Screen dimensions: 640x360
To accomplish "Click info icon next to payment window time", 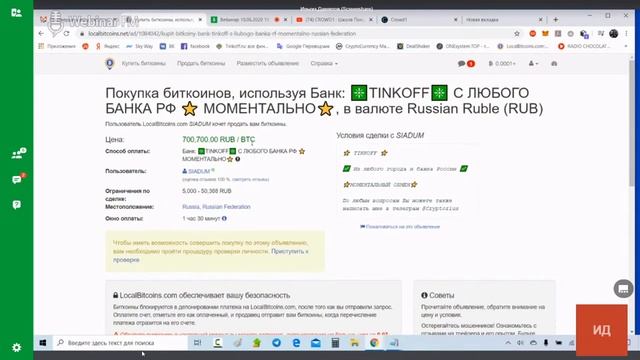I will (x=224, y=218).
